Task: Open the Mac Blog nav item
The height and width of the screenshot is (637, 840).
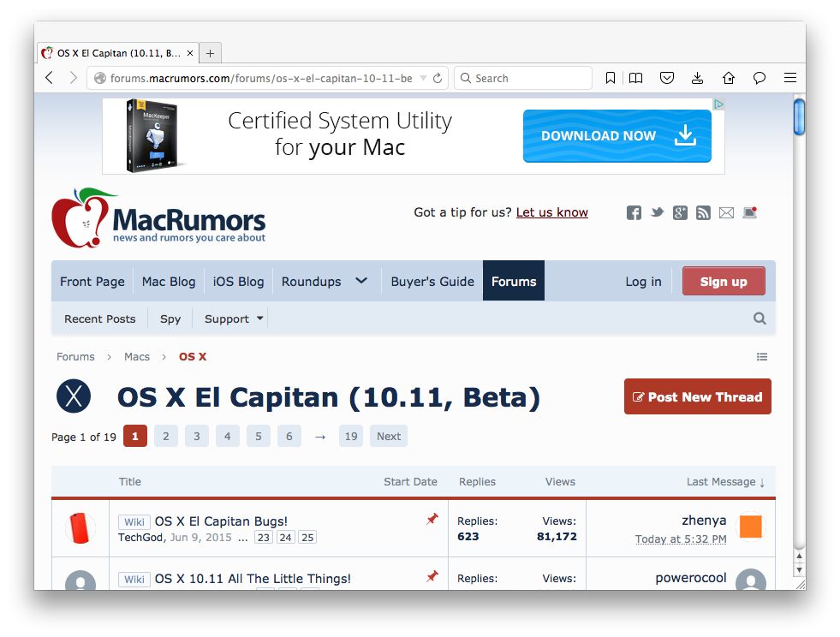Action: (x=169, y=282)
